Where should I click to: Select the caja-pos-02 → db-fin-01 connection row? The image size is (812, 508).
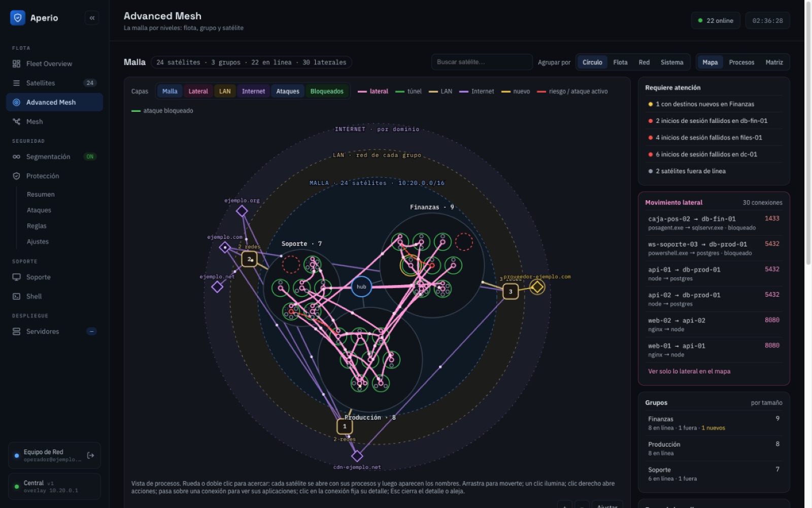[714, 223]
